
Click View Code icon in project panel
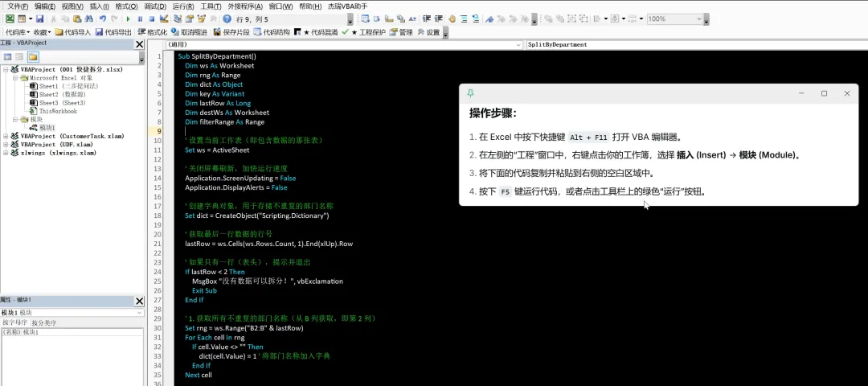pos(8,57)
